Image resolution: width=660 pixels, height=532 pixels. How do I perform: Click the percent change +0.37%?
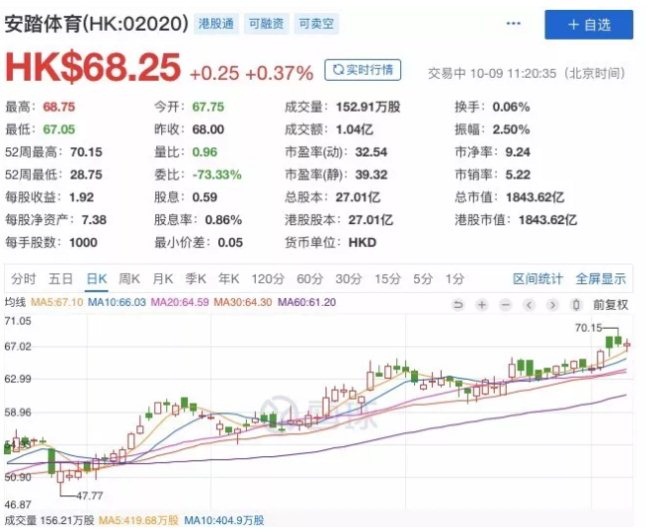(x=279, y=74)
